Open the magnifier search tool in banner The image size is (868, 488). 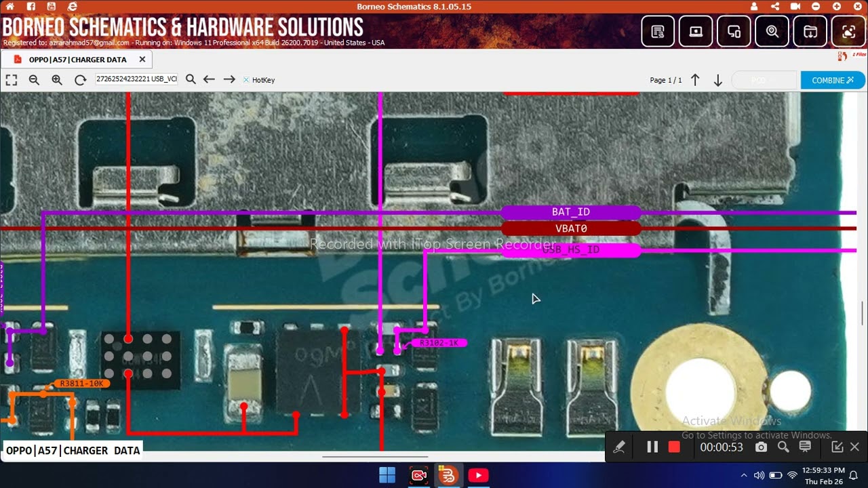tap(772, 31)
